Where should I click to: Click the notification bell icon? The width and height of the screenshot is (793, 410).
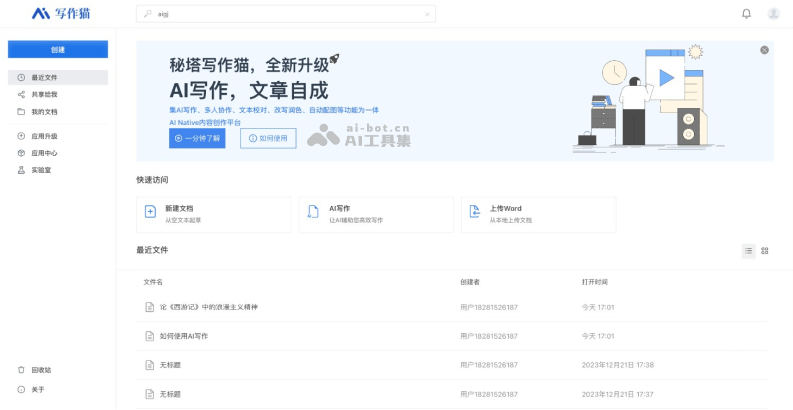point(746,14)
